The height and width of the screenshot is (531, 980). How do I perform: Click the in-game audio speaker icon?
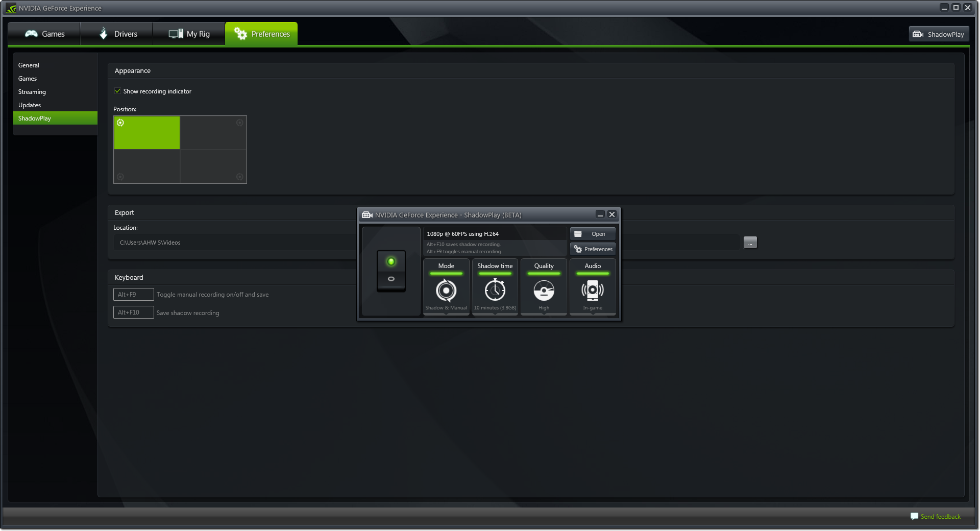coord(593,291)
